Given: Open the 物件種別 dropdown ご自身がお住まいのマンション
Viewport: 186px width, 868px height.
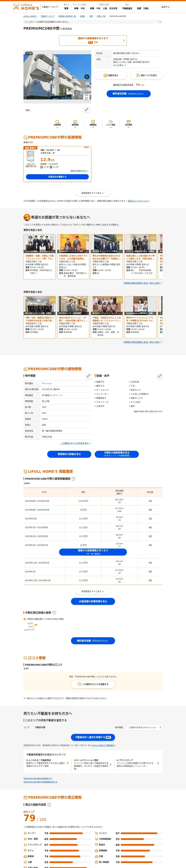Looking at the screenshot, I should pyautogui.click(x=144, y=728).
